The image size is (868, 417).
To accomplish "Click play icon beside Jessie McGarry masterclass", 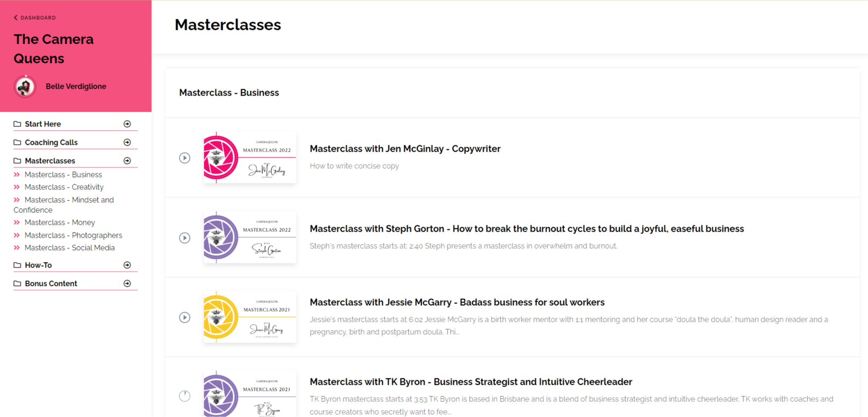I will pyautogui.click(x=184, y=317).
